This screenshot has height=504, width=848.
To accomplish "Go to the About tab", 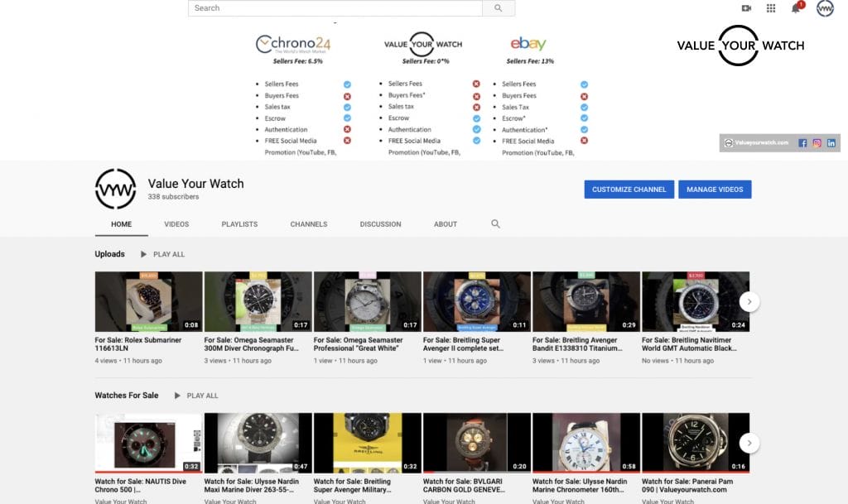I will click(446, 224).
